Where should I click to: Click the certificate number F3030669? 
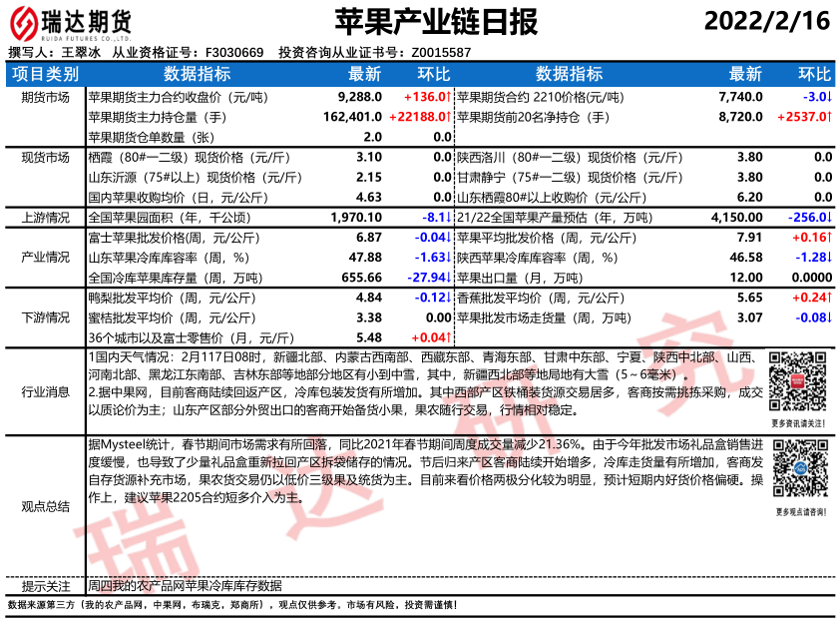tap(234, 52)
